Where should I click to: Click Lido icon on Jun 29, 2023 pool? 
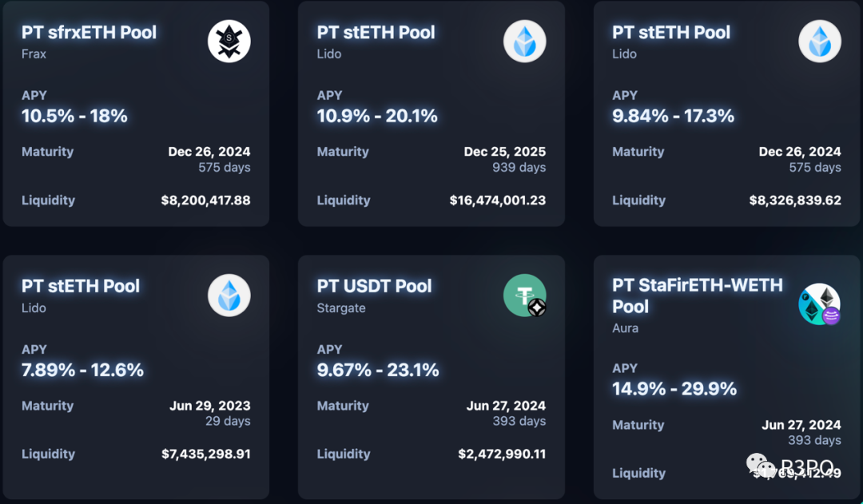click(x=229, y=296)
